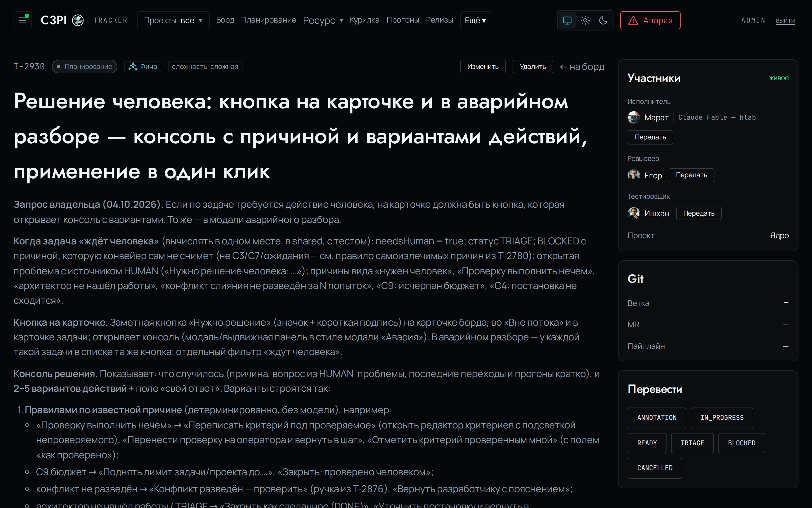The height and width of the screenshot is (508, 812).
Task: Expand the Ресурс dropdown menu
Action: 323,21
